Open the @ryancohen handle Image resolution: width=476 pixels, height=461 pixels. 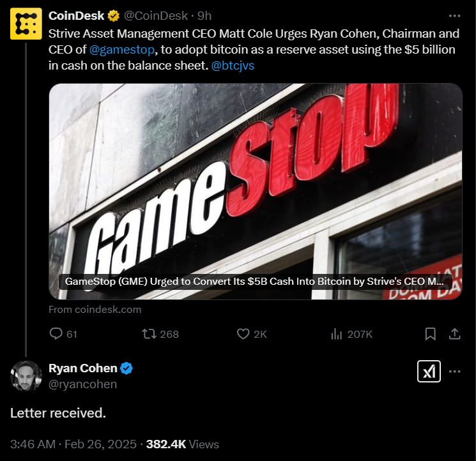(x=82, y=384)
